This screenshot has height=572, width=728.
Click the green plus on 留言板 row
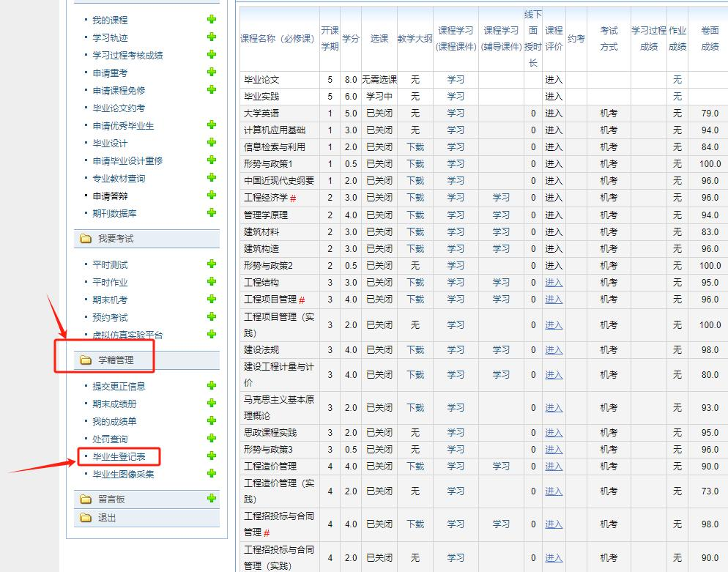point(212,499)
